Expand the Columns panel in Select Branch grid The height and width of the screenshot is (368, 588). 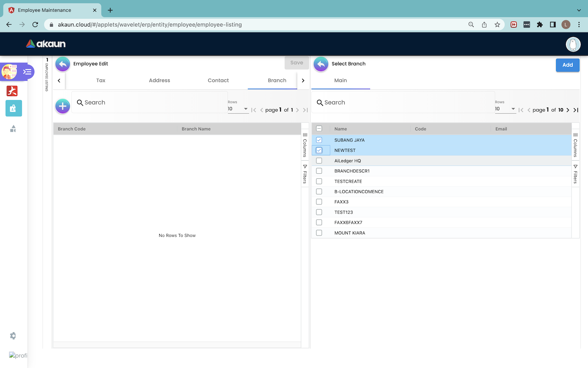coord(575,145)
